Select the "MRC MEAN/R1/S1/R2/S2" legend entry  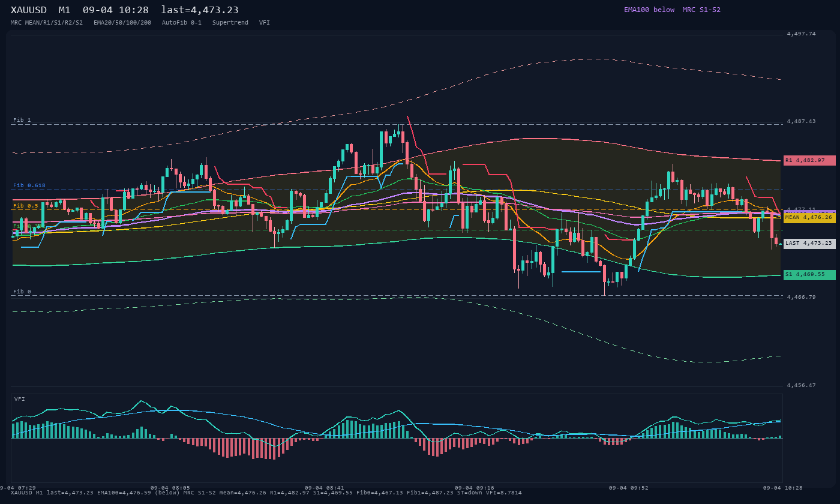pyautogui.click(x=47, y=22)
